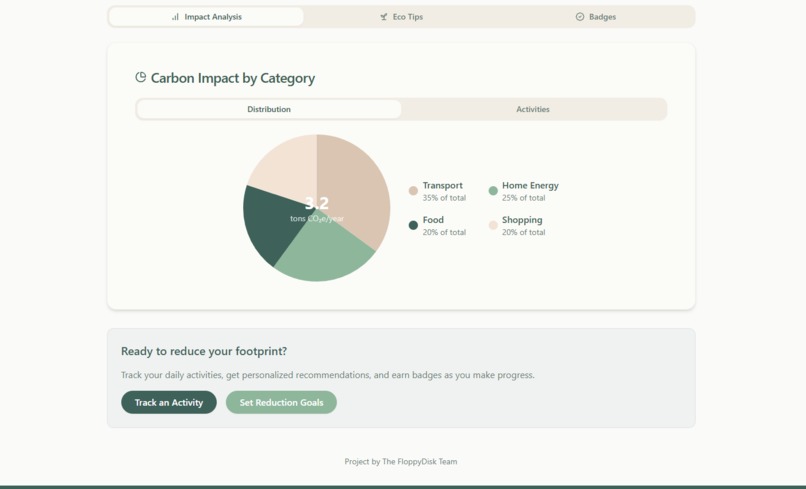Click the Shopping legend label
This screenshot has height=489, width=806.
(522, 220)
